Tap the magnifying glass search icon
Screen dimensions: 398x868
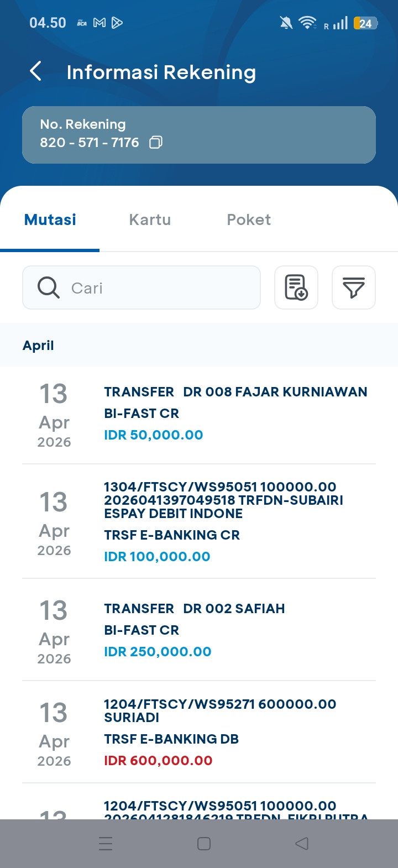(49, 287)
